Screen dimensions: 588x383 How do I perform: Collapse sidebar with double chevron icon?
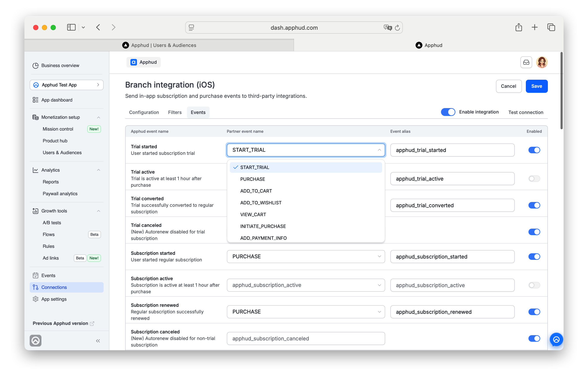[98, 341]
